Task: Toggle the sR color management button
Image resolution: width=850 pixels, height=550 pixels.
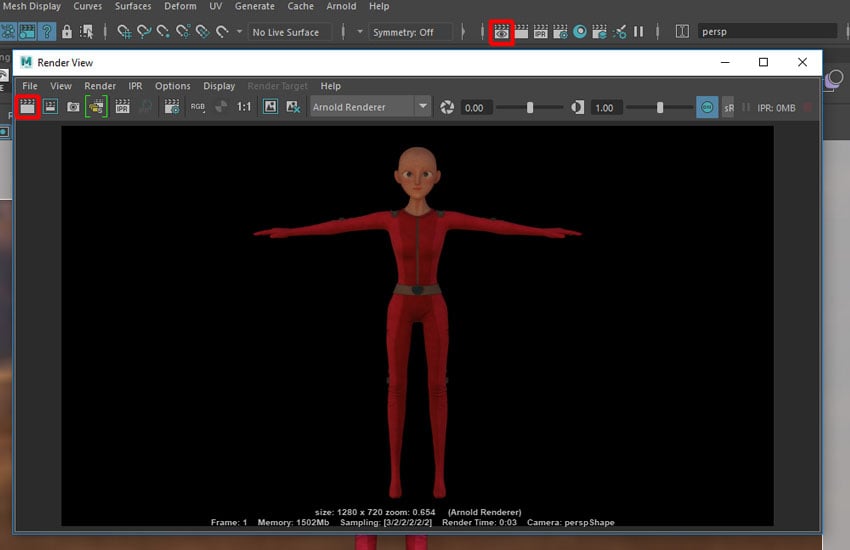Action: click(x=728, y=107)
